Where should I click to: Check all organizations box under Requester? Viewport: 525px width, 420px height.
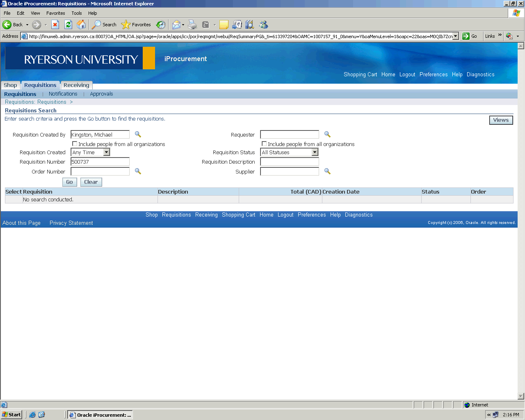pyautogui.click(x=264, y=144)
